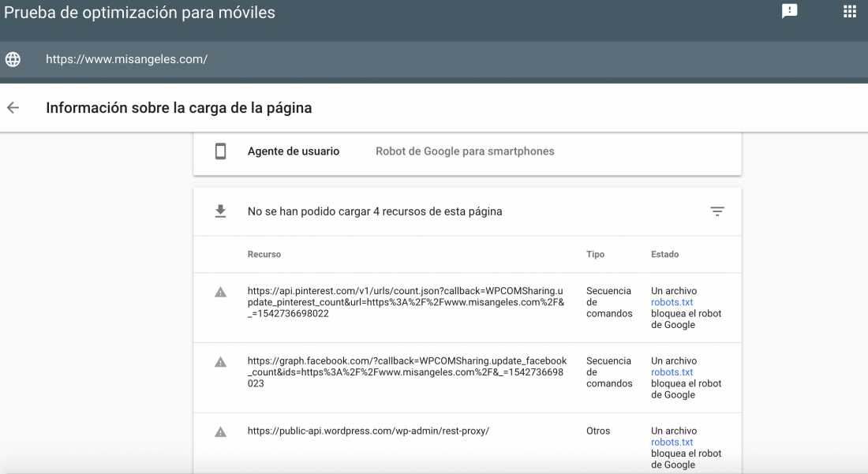Click 'Prueba de optimización para móviles' title
Screen dimensions: 868x474
pyautogui.click(x=140, y=12)
